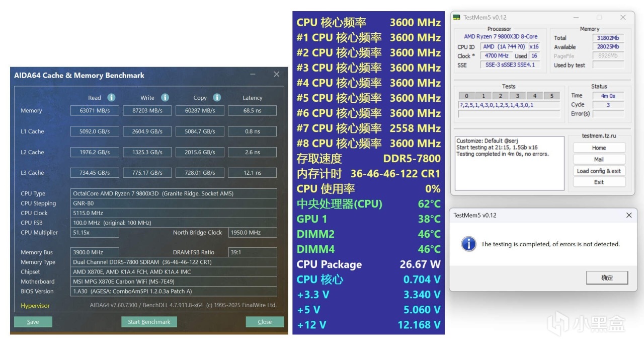Screen dimensions: 644x345
Task: Minimize the TestMem5 main window
Action: [x=576, y=17]
